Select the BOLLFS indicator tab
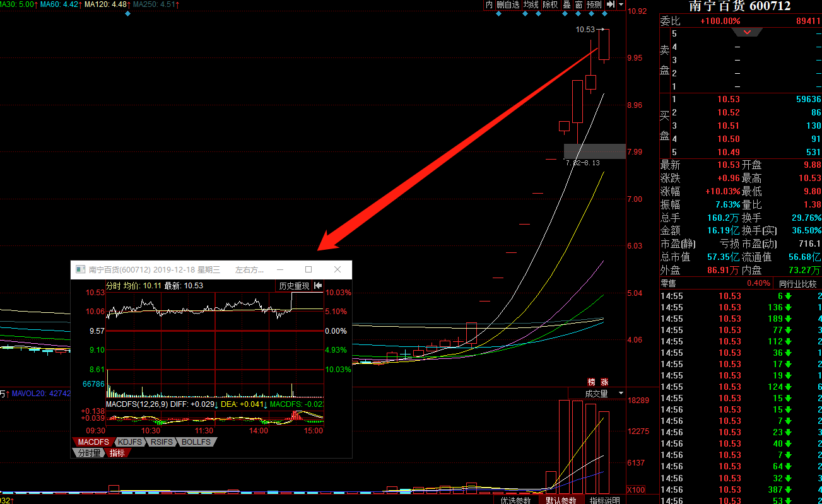This screenshot has height=504, width=822. (196, 442)
